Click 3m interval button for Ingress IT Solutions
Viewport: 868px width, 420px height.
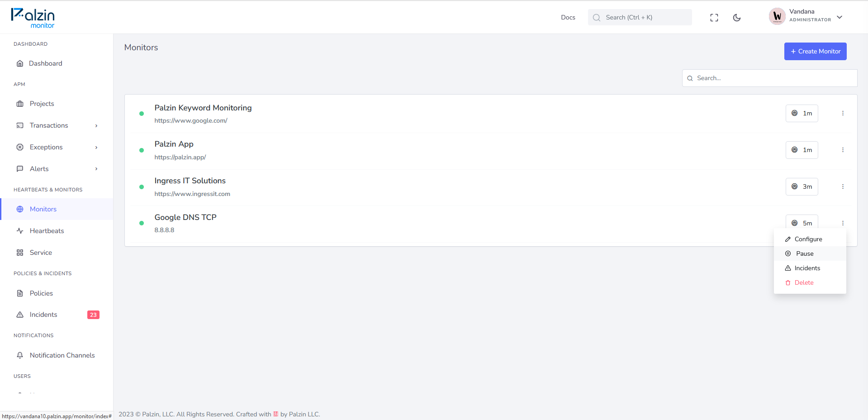click(802, 186)
